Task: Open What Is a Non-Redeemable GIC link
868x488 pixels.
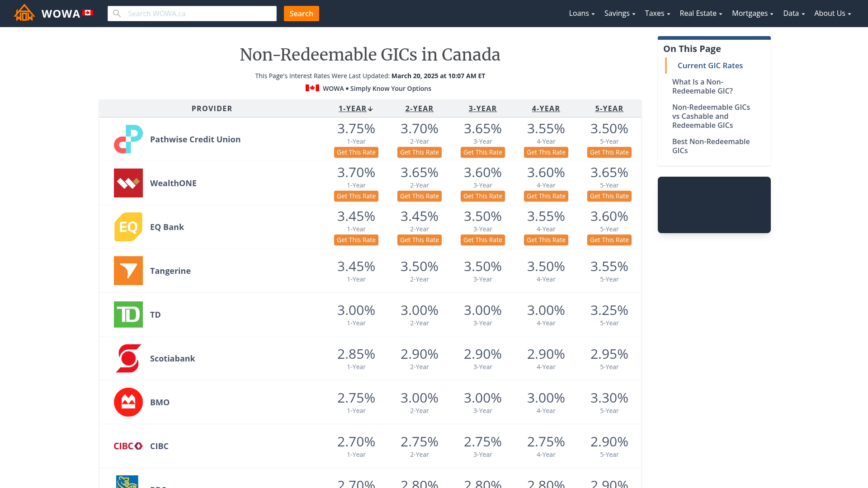Action: point(702,86)
